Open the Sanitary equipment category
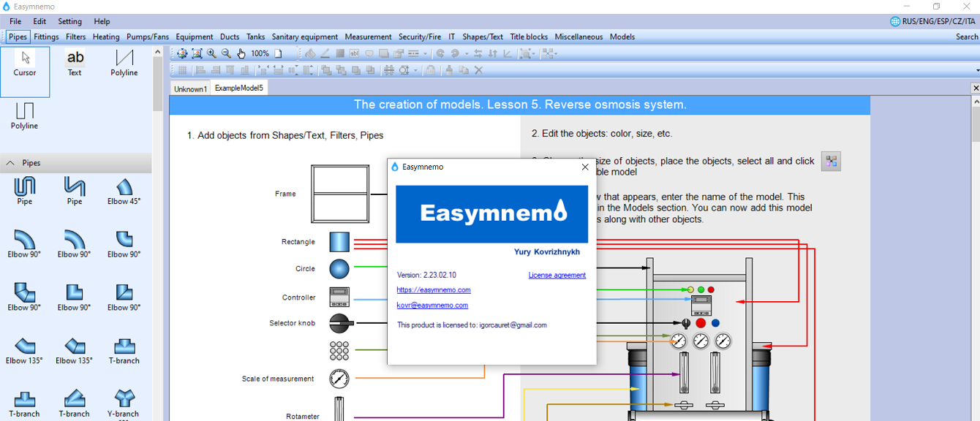This screenshot has height=421, width=980. [305, 37]
